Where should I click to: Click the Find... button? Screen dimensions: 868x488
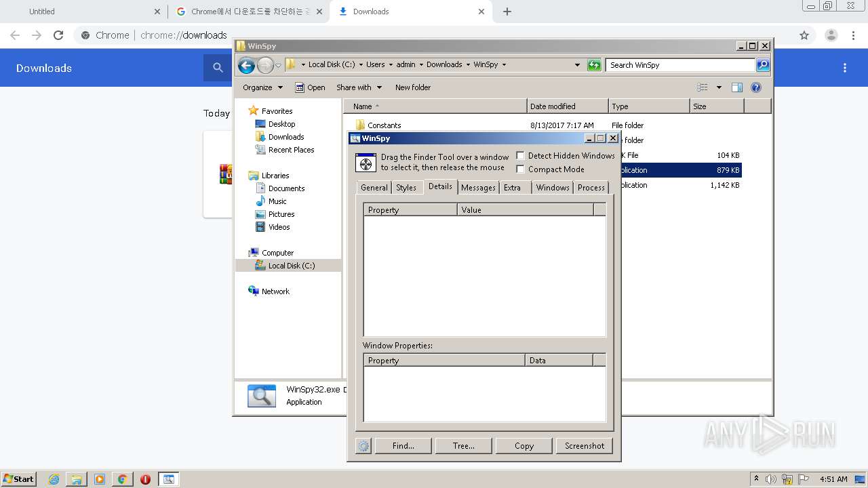403,446
